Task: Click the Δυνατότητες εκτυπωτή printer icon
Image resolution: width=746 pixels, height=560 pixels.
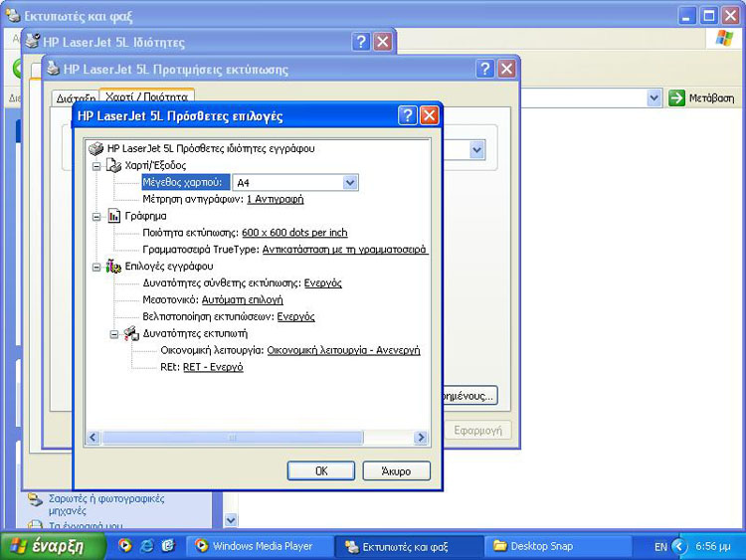Action: (131, 333)
